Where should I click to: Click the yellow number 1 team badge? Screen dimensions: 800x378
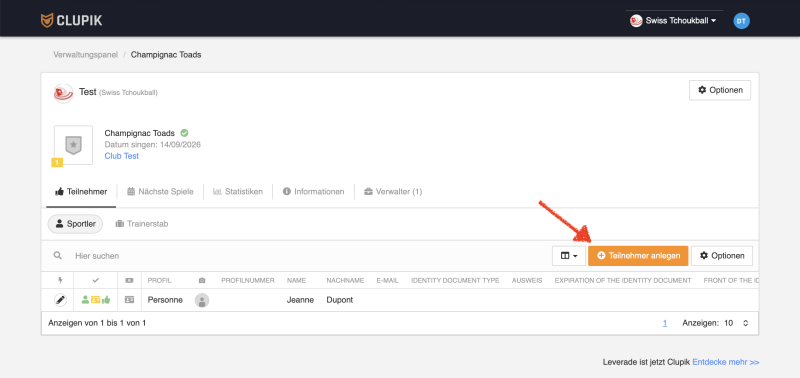[57, 162]
